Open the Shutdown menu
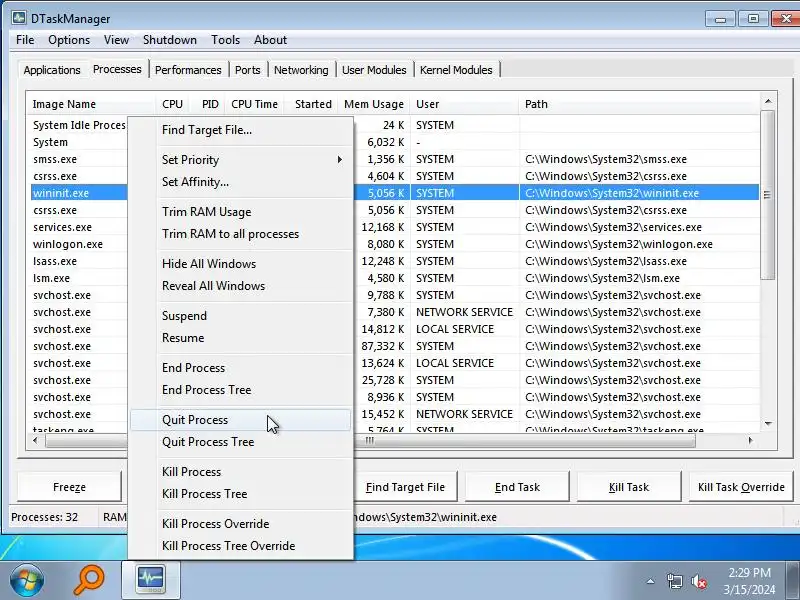The height and width of the screenshot is (600, 800). pos(169,40)
